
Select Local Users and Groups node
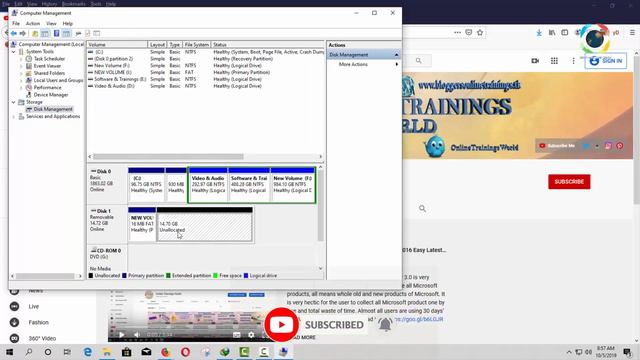(x=58, y=80)
